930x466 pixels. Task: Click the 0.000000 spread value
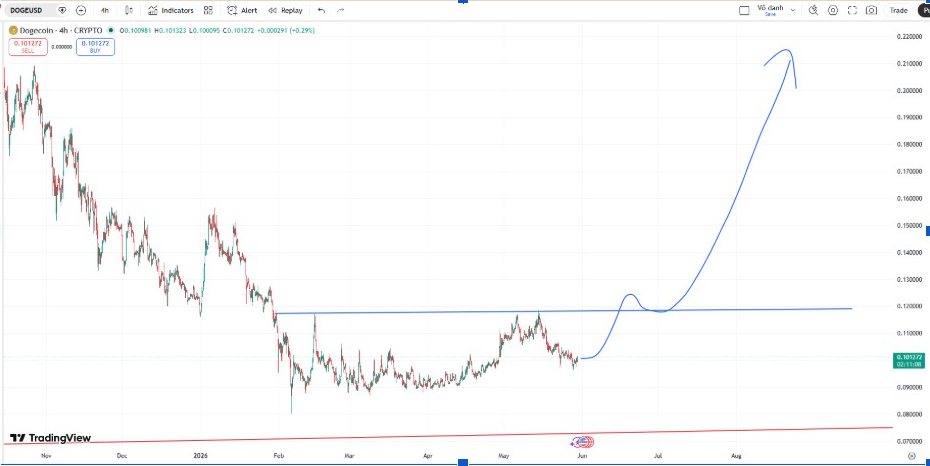(x=62, y=47)
